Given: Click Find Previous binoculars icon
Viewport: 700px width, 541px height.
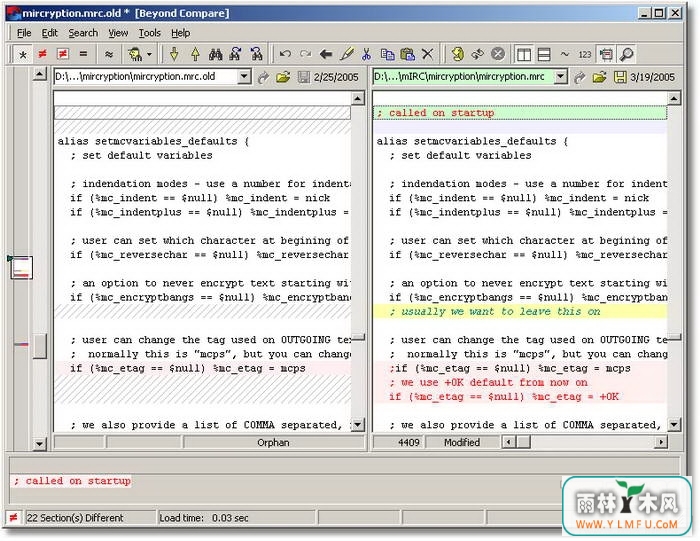Looking at the screenshot, I should (x=256, y=54).
